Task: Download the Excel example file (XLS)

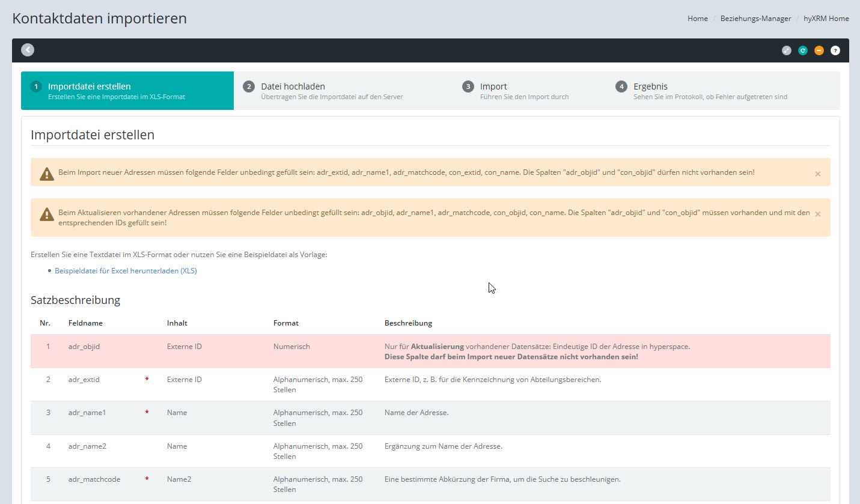Action: point(126,271)
